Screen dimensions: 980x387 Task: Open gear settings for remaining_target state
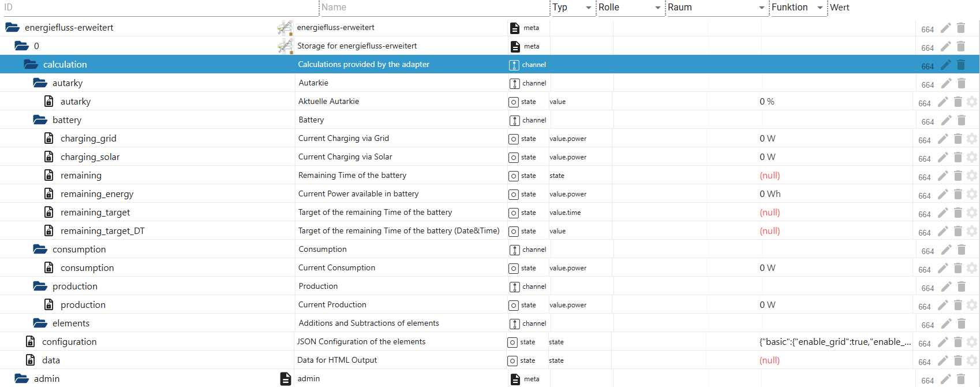[x=972, y=213]
